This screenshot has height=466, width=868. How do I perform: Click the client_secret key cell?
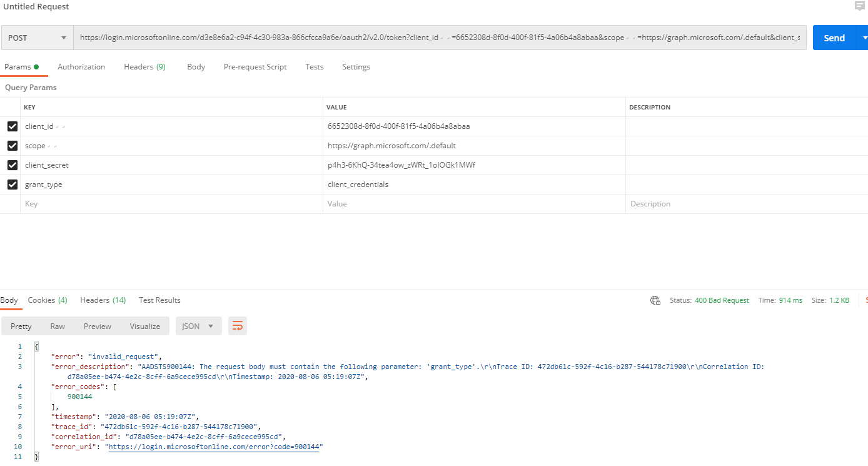tap(171, 165)
